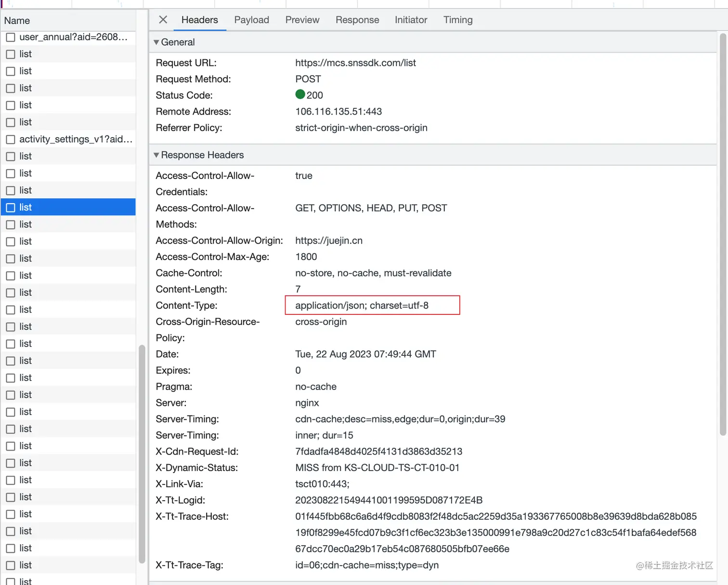Click the Request Method value POST
Image resolution: width=728 pixels, height=585 pixels.
[308, 79]
